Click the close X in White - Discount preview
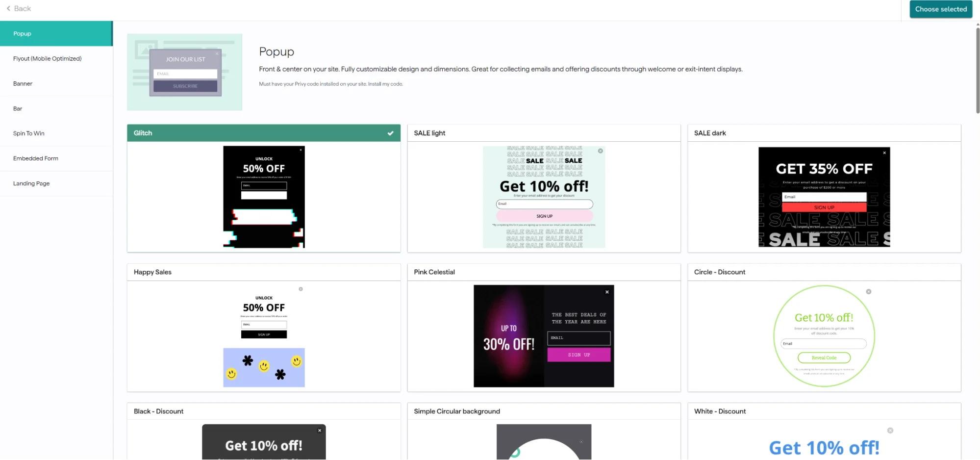The height and width of the screenshot is (460, 980). [x=890, y=431]
